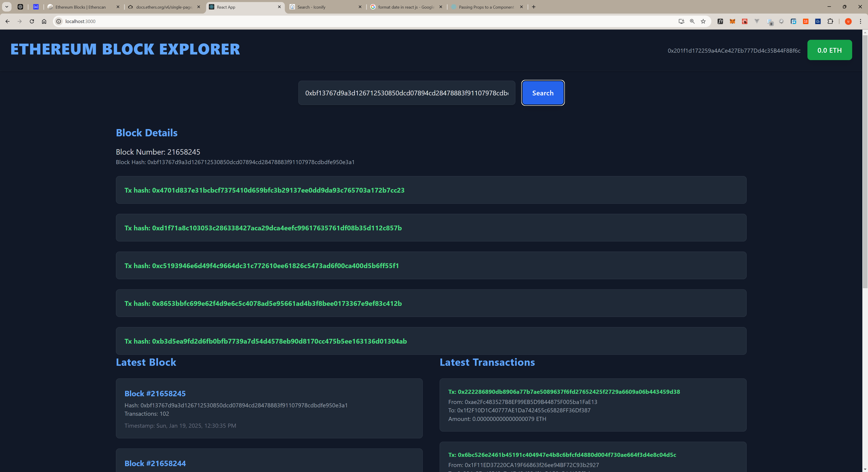Image resolution: width=868 pixels, height=472 pixels.
Task: Click the scrollbar down arrow
Action: click(x=865, y=469)
